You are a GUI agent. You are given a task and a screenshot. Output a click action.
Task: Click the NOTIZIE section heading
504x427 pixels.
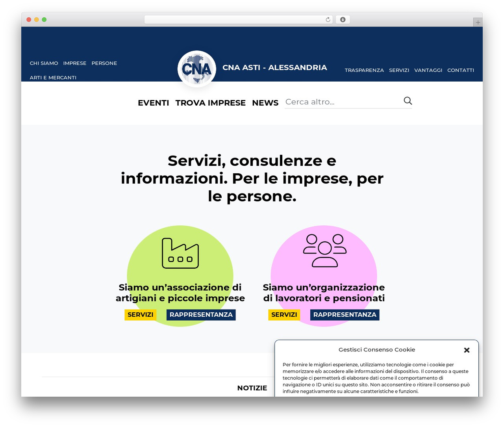coord(252,388)
